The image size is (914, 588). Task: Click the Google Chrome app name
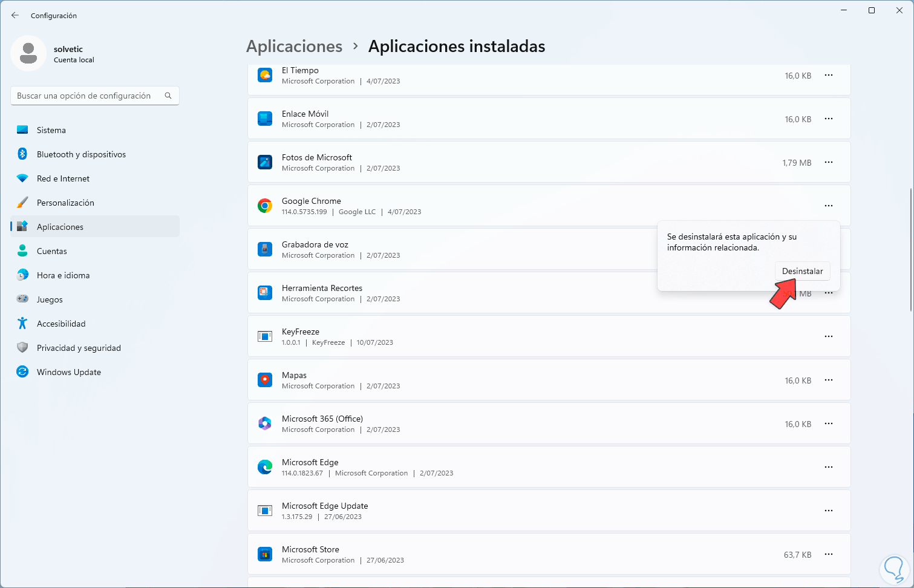312,201
